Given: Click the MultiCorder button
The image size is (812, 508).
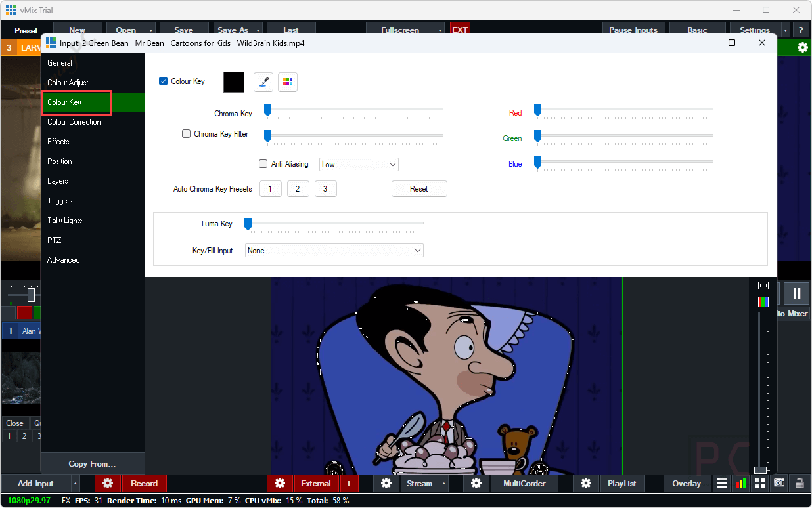Looking at the screenshot, I should 524,484.
